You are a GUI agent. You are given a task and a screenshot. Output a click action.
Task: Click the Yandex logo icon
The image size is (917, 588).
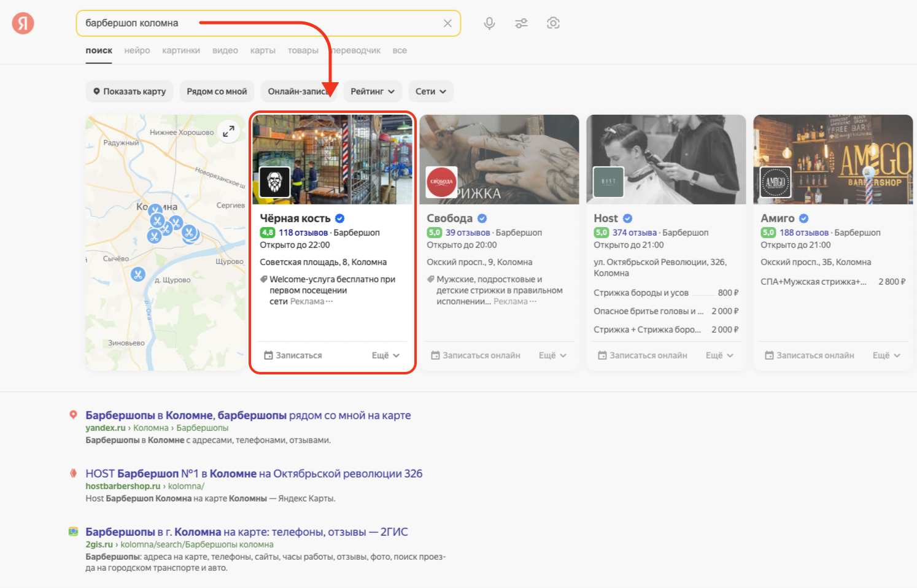pyautogui.click(x=23, y=23)
